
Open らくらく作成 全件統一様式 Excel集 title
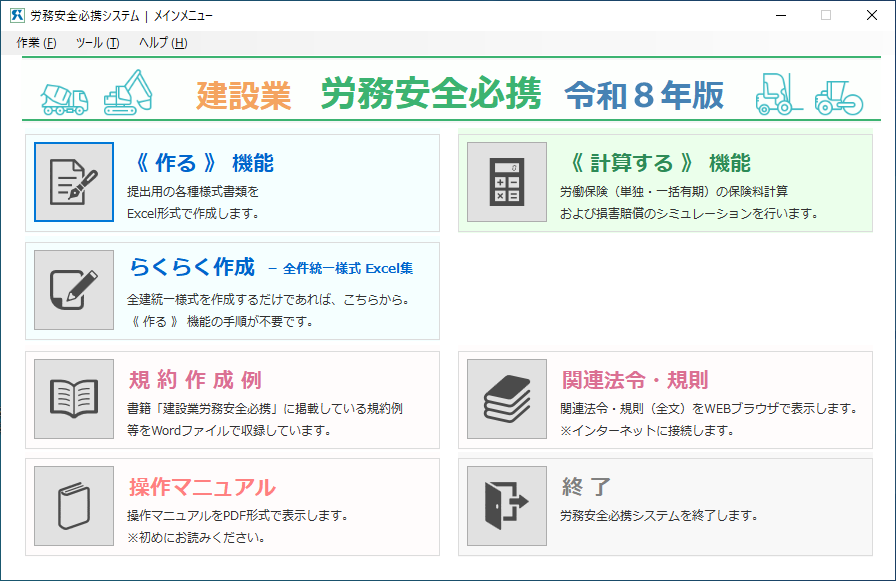point(270,268)
